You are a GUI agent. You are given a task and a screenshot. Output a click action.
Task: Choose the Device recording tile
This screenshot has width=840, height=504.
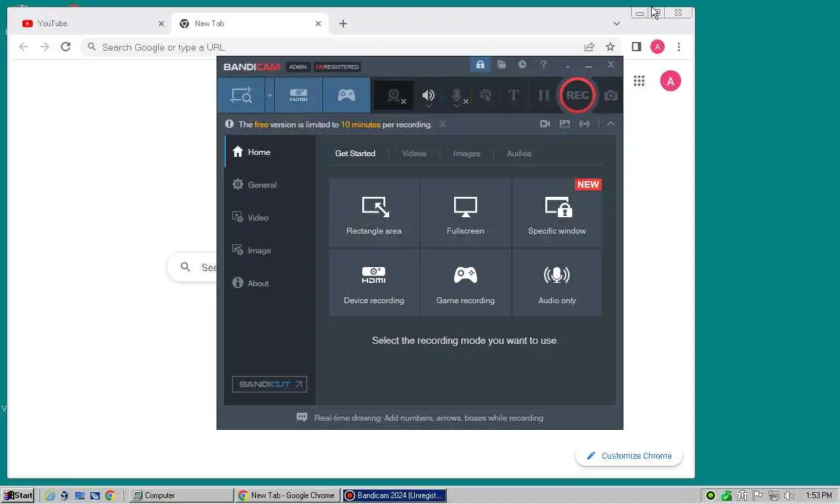point(374,283)
